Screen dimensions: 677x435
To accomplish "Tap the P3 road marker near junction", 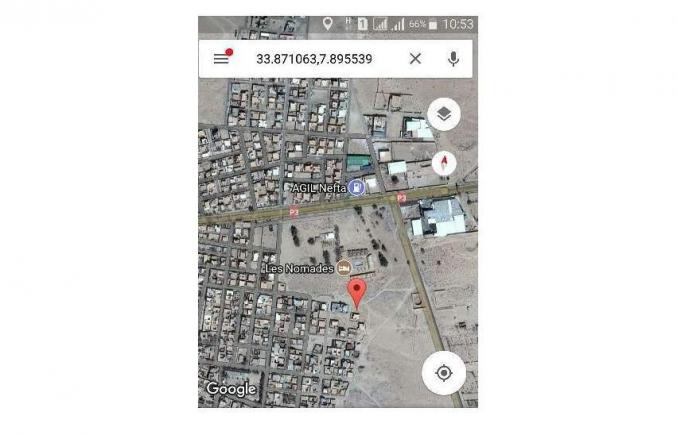I will pyautogui.click(x=402, y=198).
